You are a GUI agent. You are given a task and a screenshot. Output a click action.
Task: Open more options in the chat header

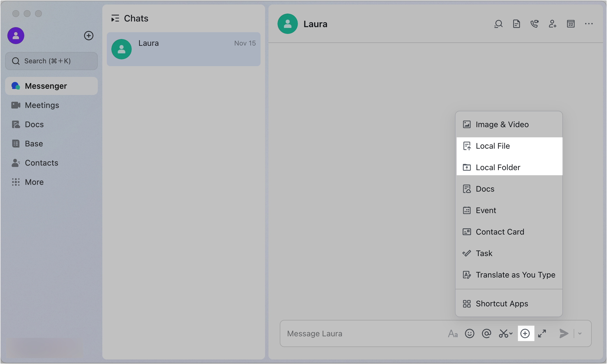(589, 24)
